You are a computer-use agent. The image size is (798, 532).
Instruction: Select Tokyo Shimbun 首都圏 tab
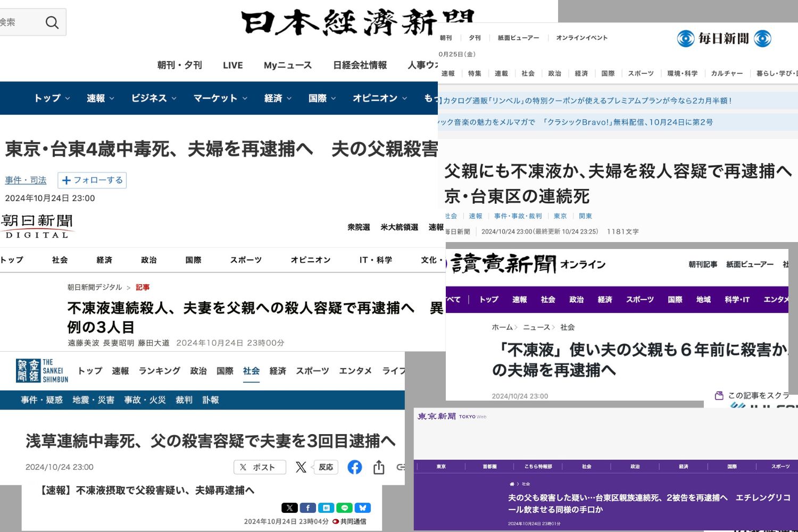(489, 467)
